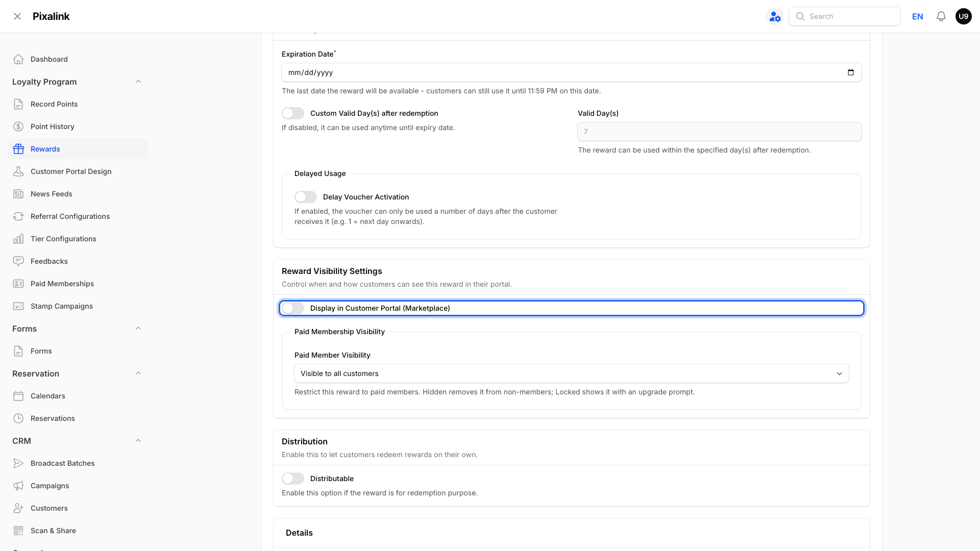Click the Referral Configurations arrows icon
The width and height of the screenshot is (980, 551).
pyautogui.click(x=18, y=216)
